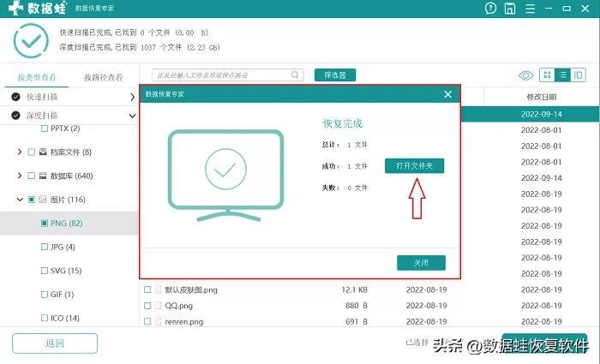The width and height of the screenshot is (600, 364).
Task: Toggle the PNG (82) checkbox
Action: [x=45, y=223]
